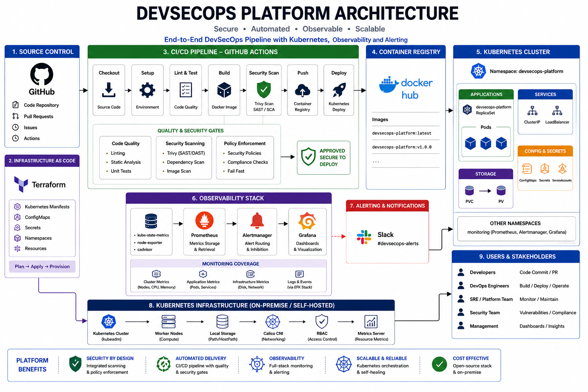Click the Lint & Test checklist icon
Viewport: 588px width, 392px height.
point(186,90)
